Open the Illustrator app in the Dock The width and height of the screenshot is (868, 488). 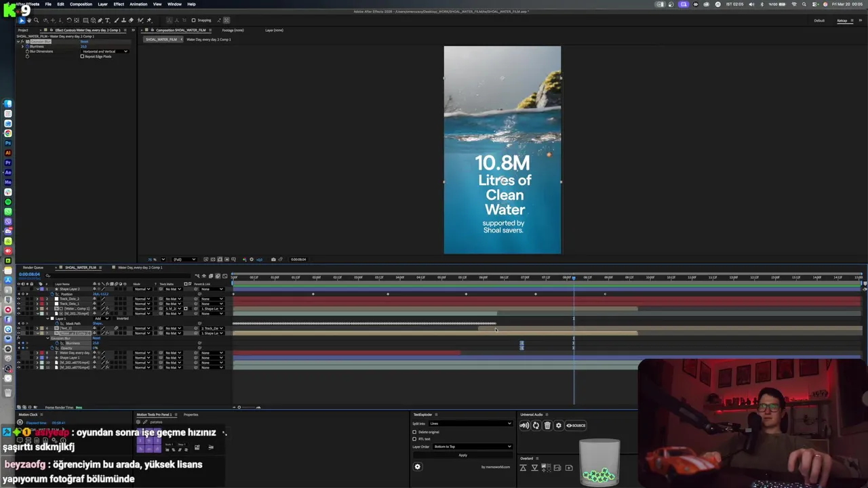pyautogui.click(x=7, y=152)
